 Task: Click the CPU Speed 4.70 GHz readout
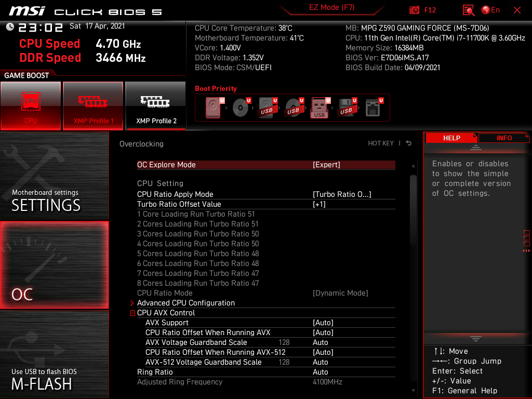[x=80, y=44]
